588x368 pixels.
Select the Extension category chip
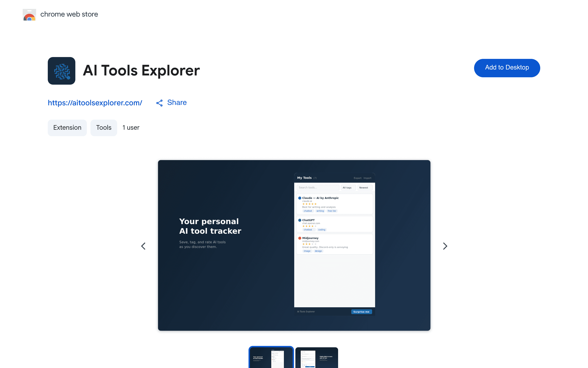(x=67, y=128)
